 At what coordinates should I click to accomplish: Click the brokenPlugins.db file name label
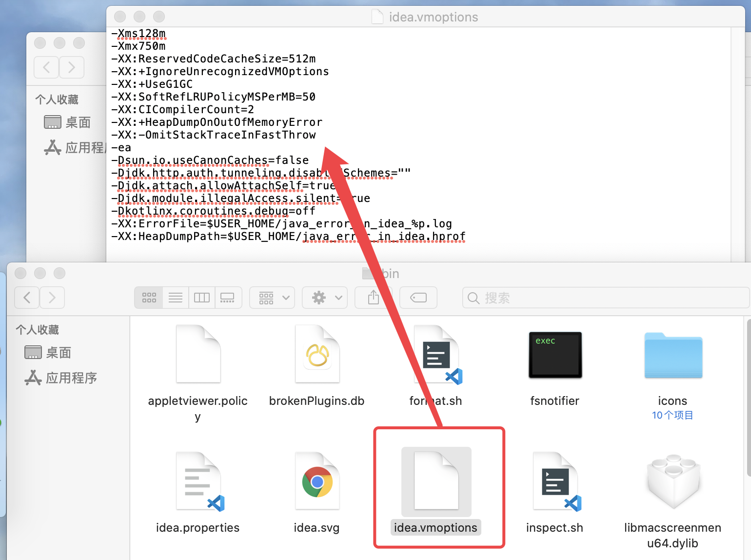317,401
